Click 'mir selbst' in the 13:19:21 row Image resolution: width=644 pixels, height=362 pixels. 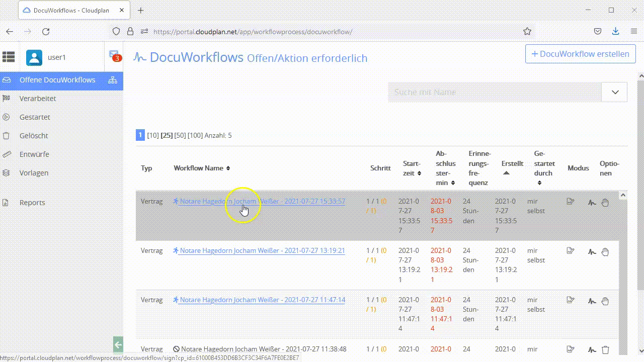[536, 255]
